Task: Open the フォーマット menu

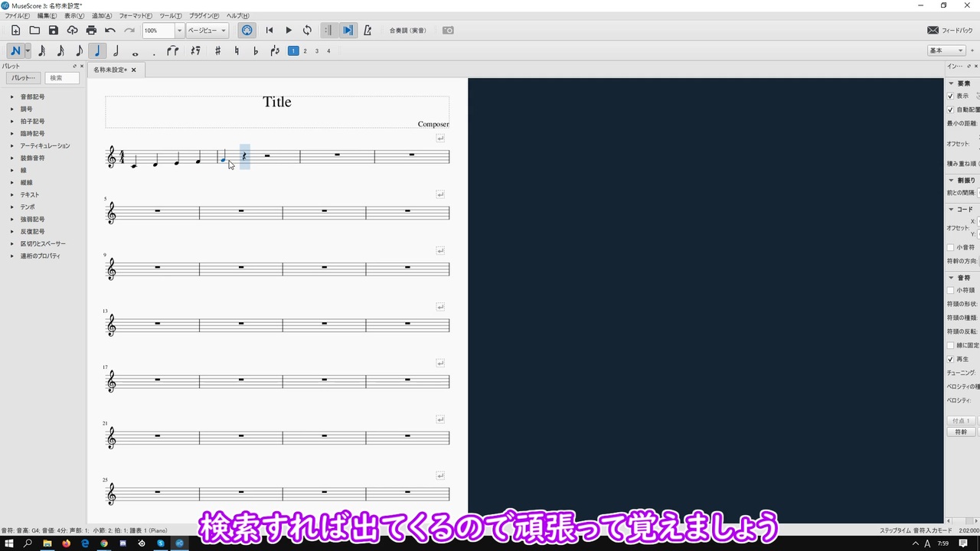Action: click(136, 16)
